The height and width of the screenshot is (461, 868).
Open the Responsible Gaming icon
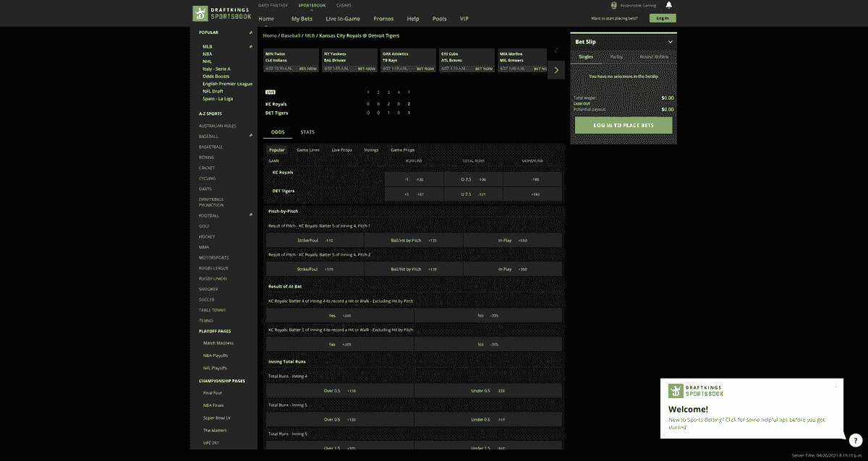(x=614, y=5)
